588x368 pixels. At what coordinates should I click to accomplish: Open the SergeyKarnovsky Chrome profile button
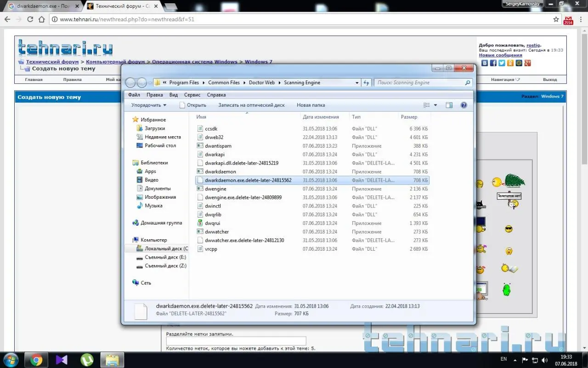click(x=523, y=4)
